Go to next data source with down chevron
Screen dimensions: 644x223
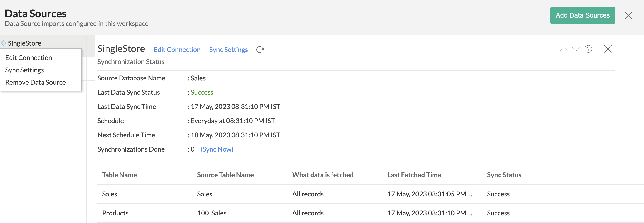pos(576,49)
